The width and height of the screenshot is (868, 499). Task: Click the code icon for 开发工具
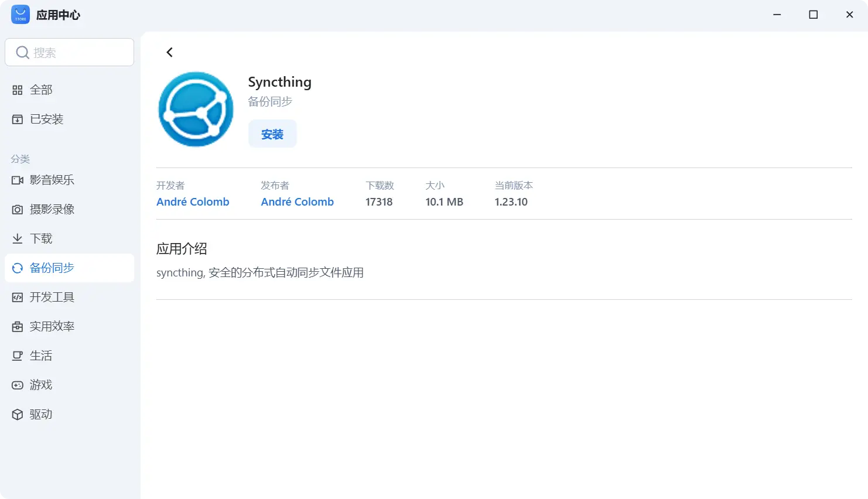(18, 298)
